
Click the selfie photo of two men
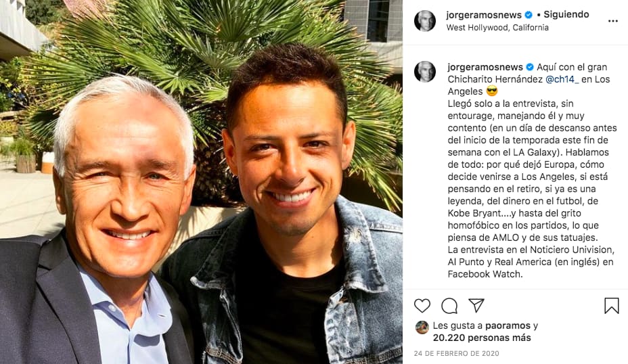click(201, 182)
